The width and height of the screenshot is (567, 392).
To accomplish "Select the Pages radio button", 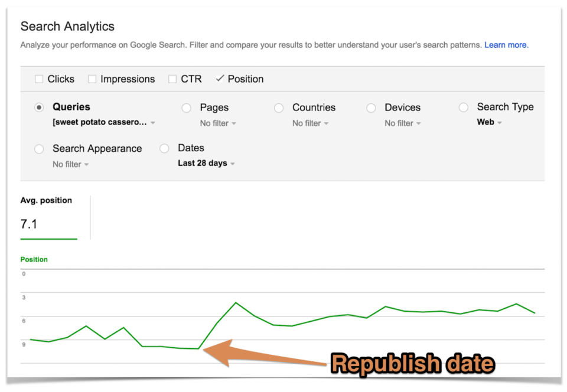I will click(x=187, y=107).
